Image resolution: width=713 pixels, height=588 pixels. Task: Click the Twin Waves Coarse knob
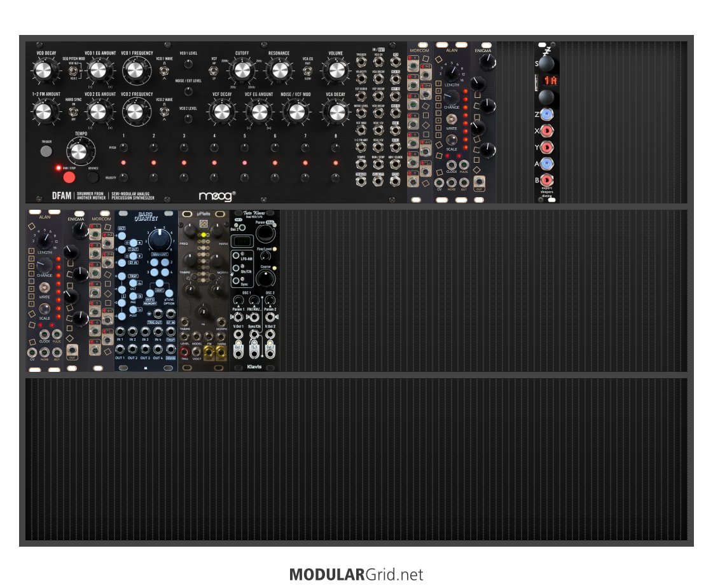pyautogui.click(x=265, y=278)
